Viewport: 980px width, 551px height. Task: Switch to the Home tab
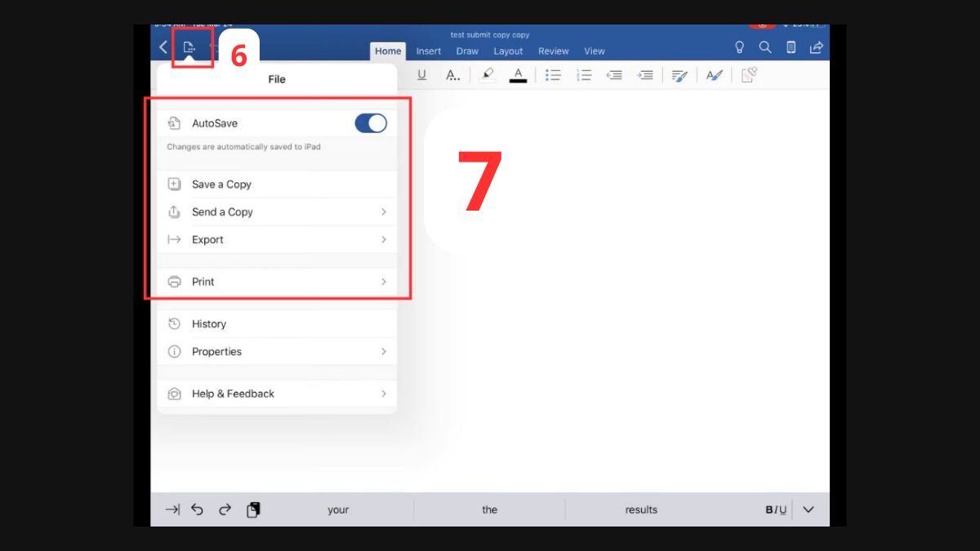click(x=388, y=51)
